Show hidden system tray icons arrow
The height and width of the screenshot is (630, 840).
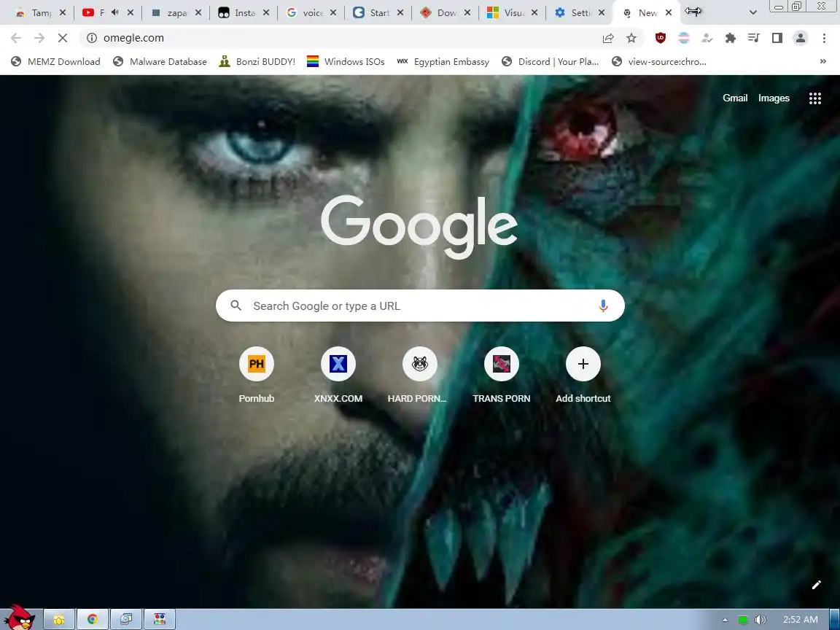[725, 620]
